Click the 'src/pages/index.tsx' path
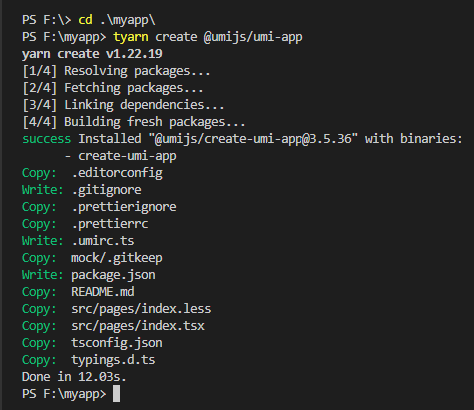Viewport: 474px width, 410px height. pyautogui.click(x=138, y=326)
